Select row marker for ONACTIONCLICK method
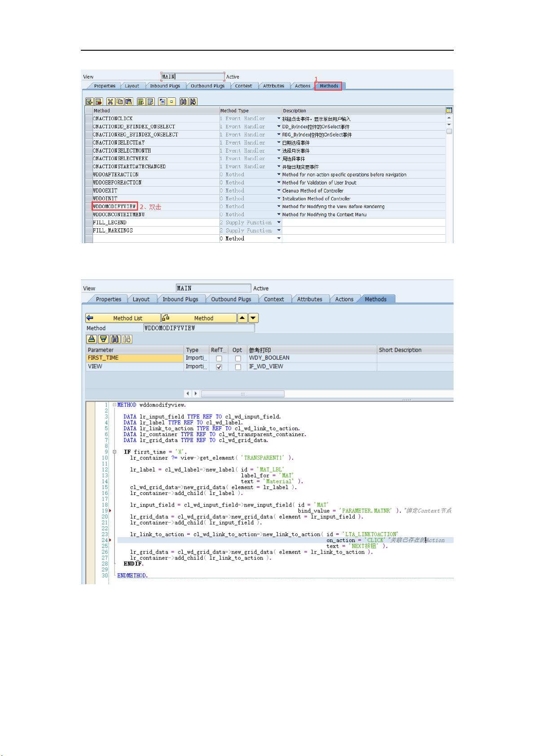The height and width of the screenshot is (756, 535). (x=89, y=118)
